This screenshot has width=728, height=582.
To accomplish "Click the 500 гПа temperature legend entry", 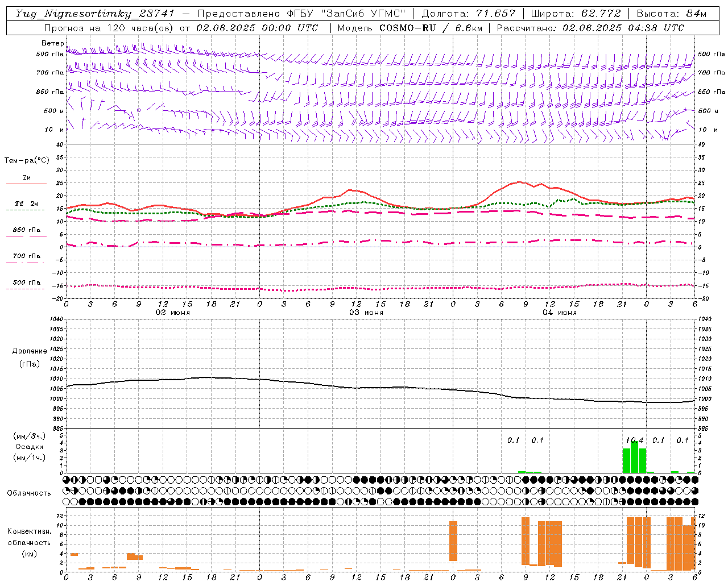I will pyautogui.click(x=27, y=282).
